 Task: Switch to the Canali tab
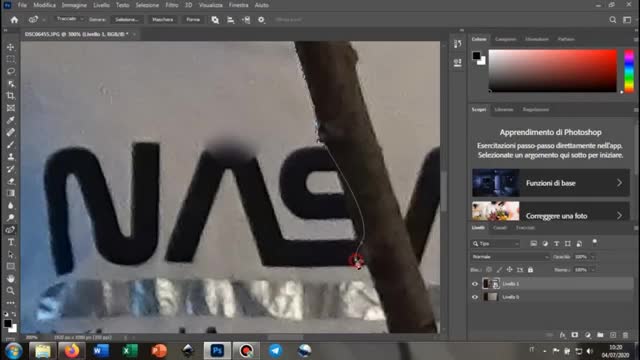click(500, 228)
